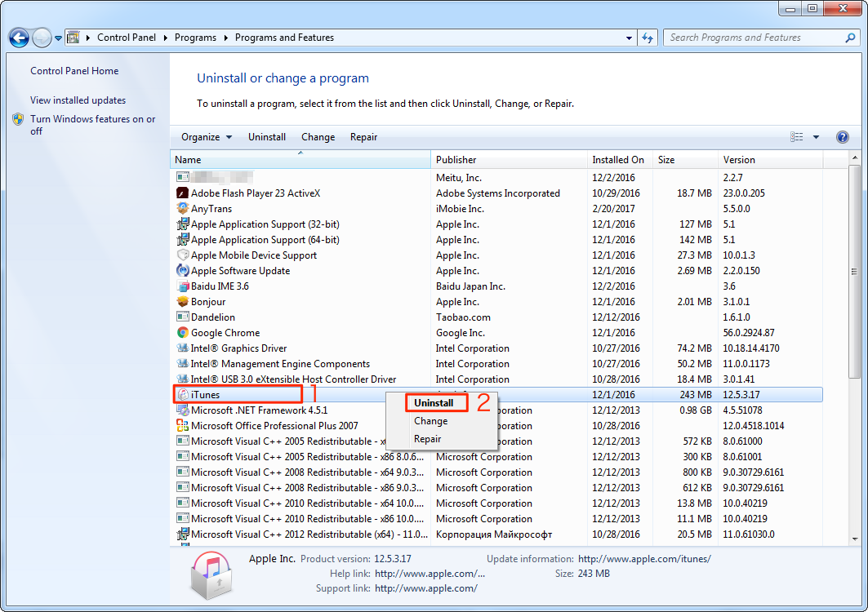Click the Forward navigation arrow
Viewport: 868px width, 612px height.
pyautogui.click(x=42, y=38)
